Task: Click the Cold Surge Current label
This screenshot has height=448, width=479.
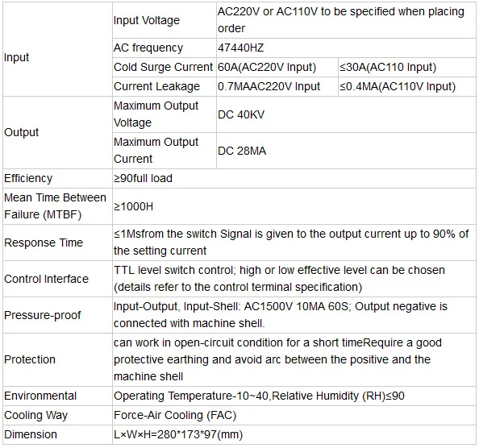Action: [165, 67]
